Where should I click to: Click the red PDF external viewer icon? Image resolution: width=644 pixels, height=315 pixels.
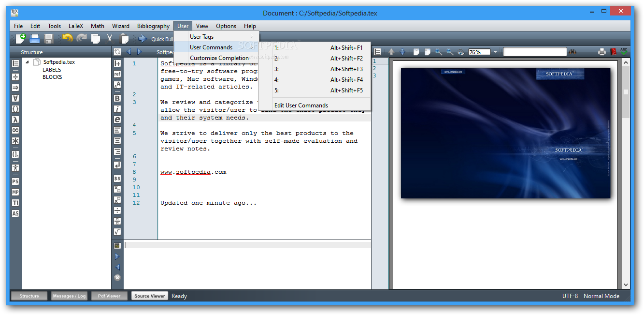(613, 52)
